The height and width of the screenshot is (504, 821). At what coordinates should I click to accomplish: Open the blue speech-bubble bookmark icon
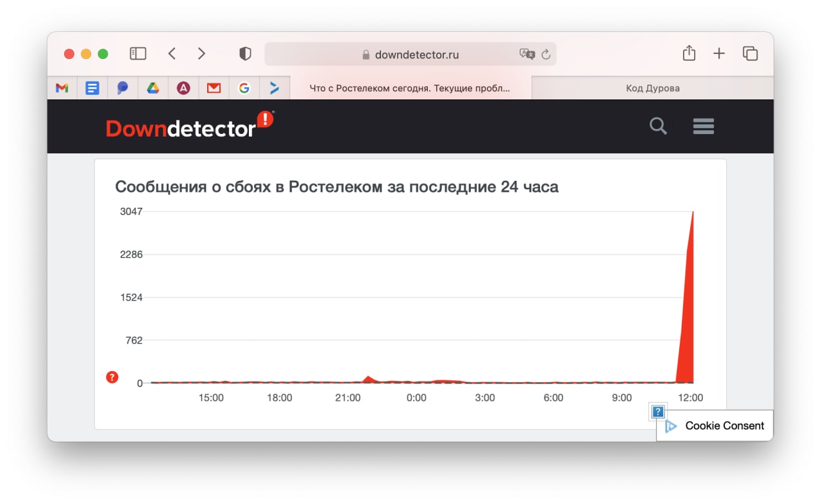[x=123, y=88]
